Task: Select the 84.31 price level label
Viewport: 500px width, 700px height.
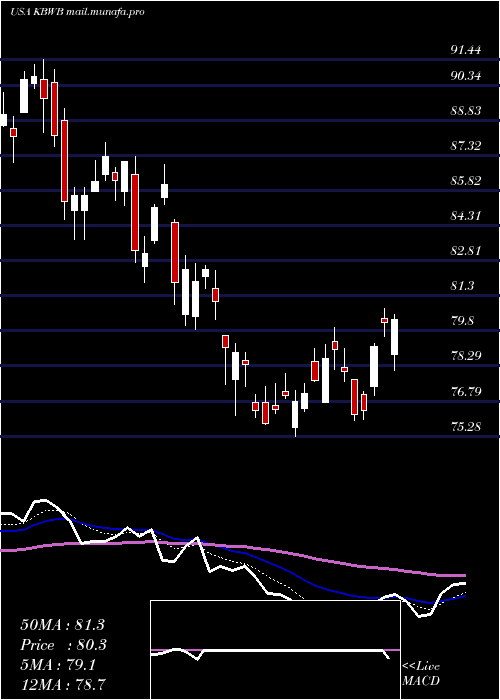Action: pos(465,216)
